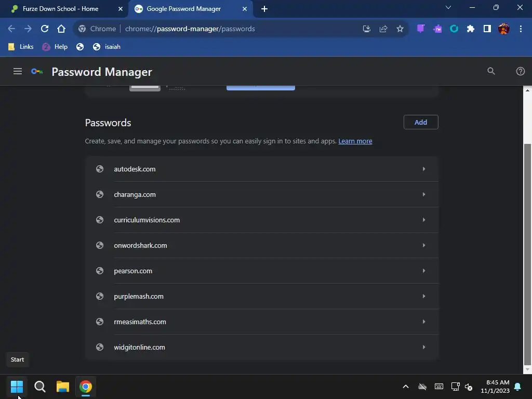This screenshot has width=532, height=399.
Task: Click the network display tray icon
Action: 455,387
